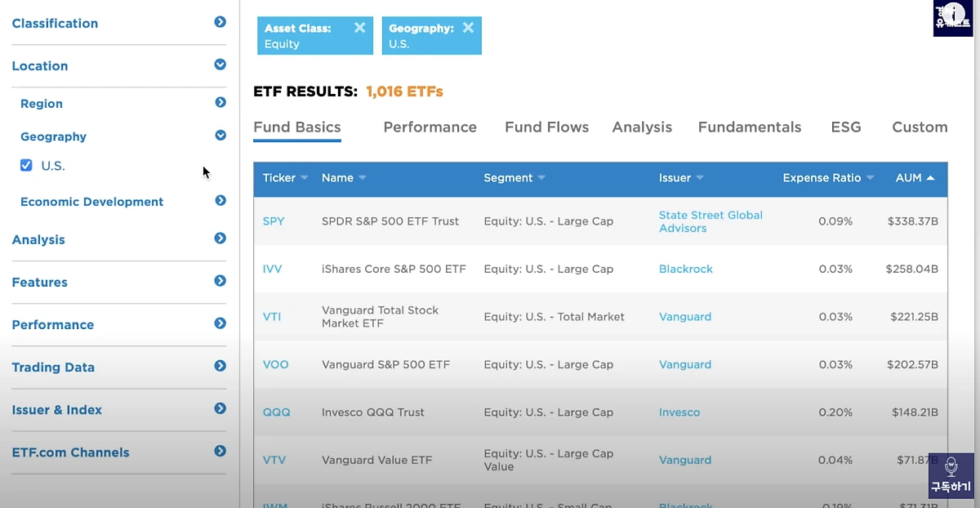
Task: Uncheck the U.S. geography checkbox
Action: tap(26, 165)
